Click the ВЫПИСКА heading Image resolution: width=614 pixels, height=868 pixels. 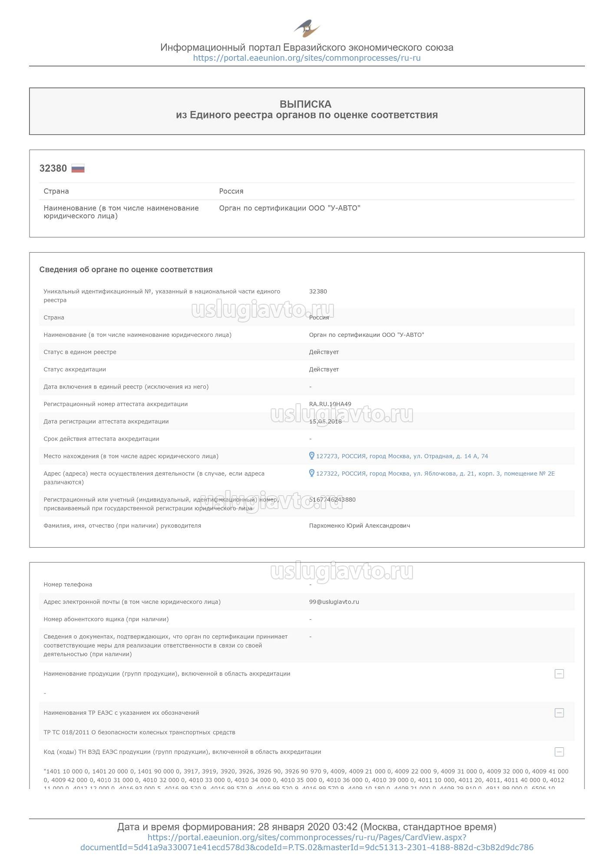point(306,104)
